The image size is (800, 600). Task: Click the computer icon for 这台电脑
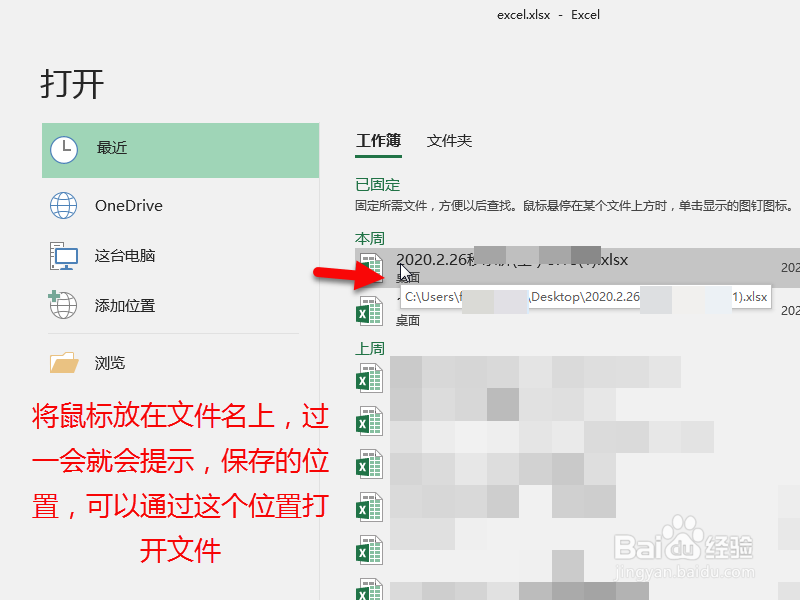tap(64, 256)
